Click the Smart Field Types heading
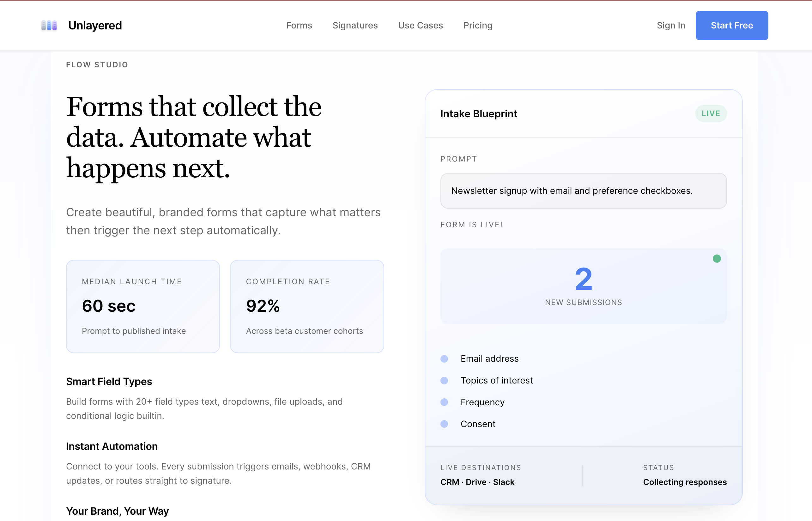This screenshot has width=812, height=521. click(109, 382)
